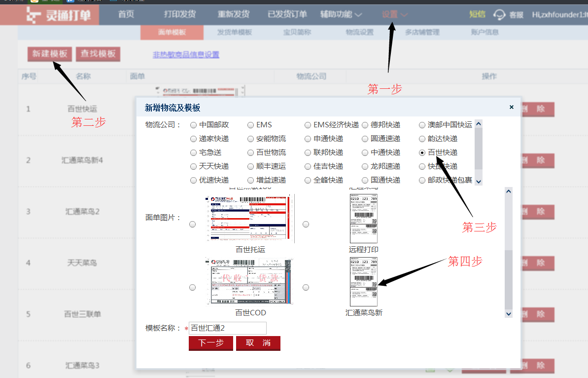Image resolution: width=588 pixels, height=378 pixels.
Task: Switch to the 物流设置 tab
Action: click(360, 32)
